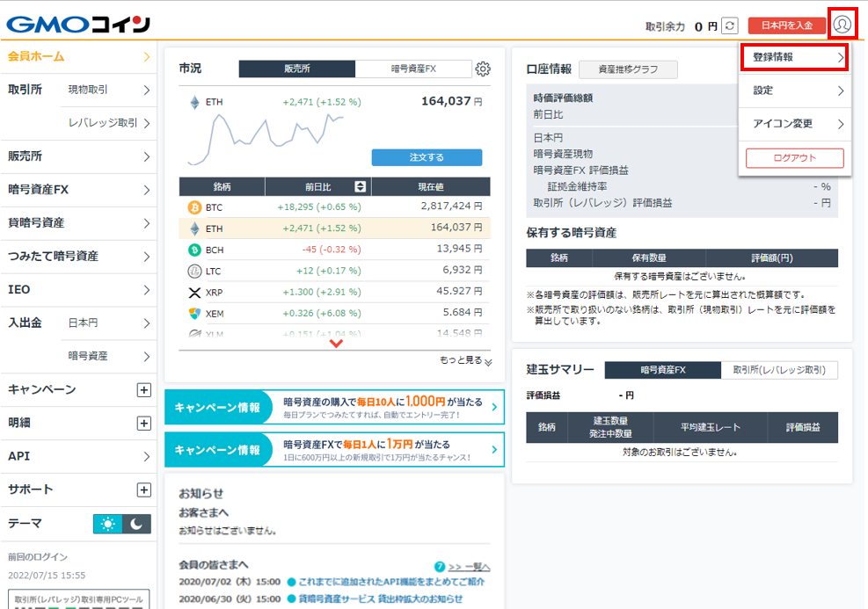The image size is (868, 609).
Task: Switch to 暗号資産FX market tab
Action: pyautogui.click(x=413, y=69)
